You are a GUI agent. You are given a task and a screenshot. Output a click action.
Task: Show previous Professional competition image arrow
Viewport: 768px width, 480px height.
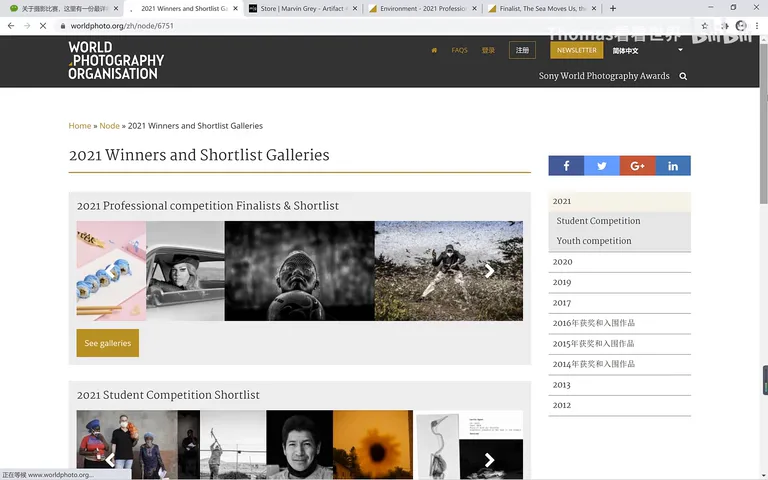coord(111,271)
